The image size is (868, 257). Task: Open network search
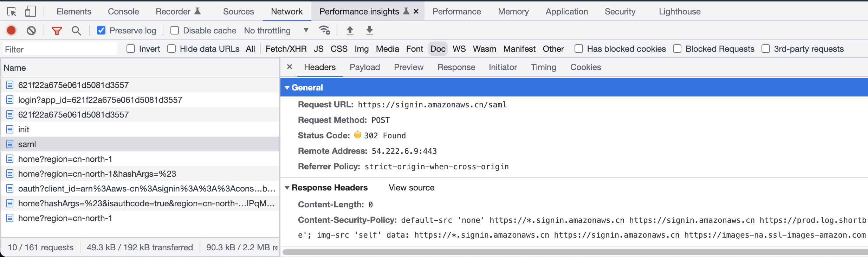click(x=76, y=30)
